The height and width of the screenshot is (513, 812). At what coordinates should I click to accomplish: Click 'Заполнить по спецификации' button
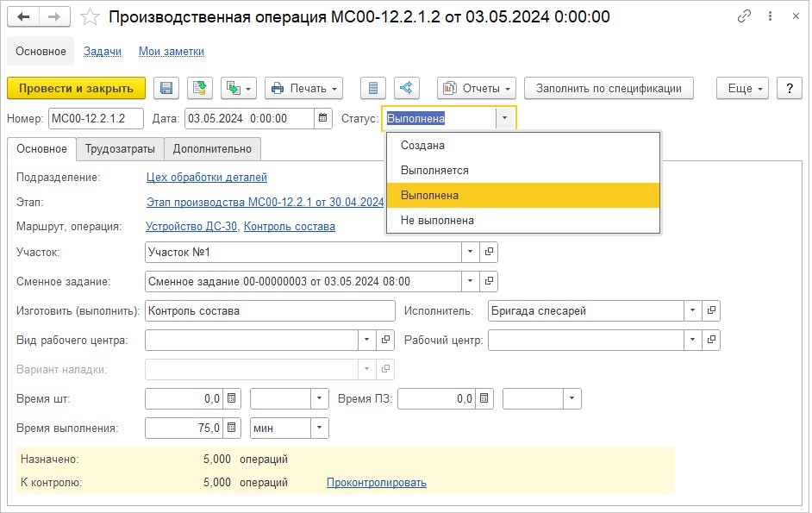[615, 88]
